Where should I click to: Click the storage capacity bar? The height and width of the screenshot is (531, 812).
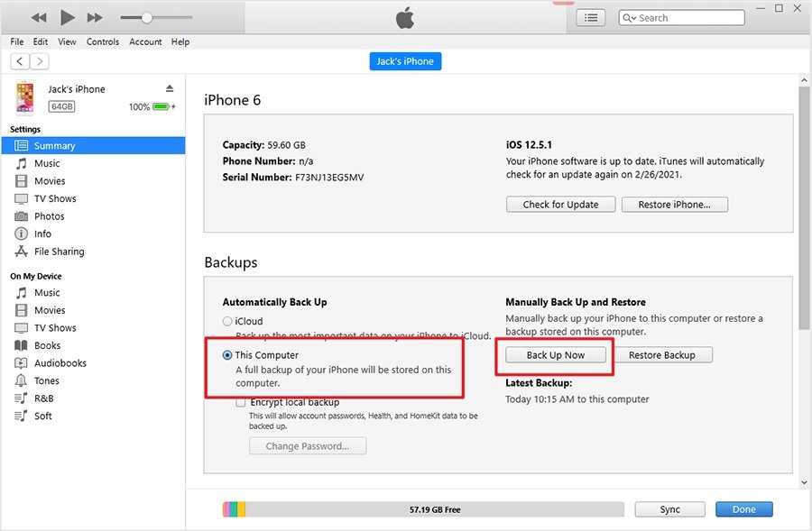tap(423, 509)
